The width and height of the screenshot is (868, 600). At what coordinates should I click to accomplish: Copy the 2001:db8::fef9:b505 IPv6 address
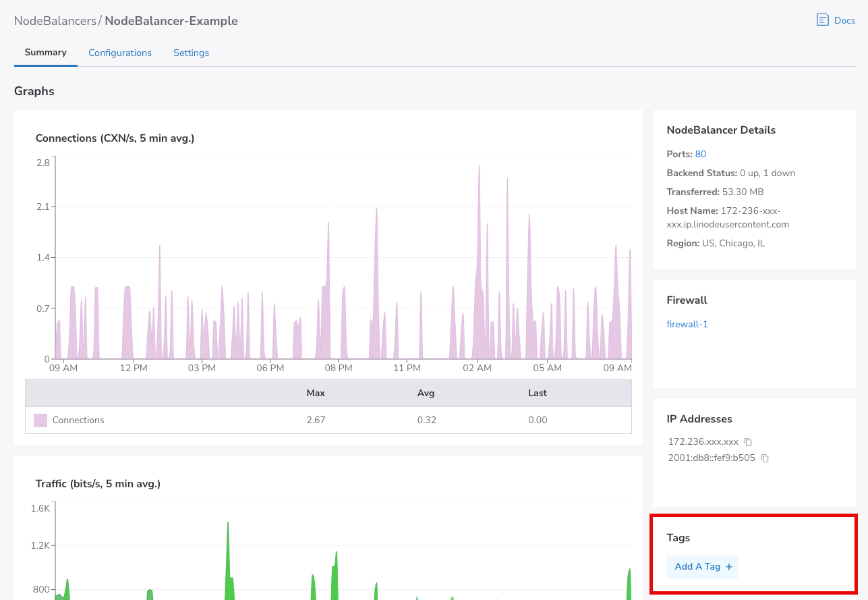point(765,458)
